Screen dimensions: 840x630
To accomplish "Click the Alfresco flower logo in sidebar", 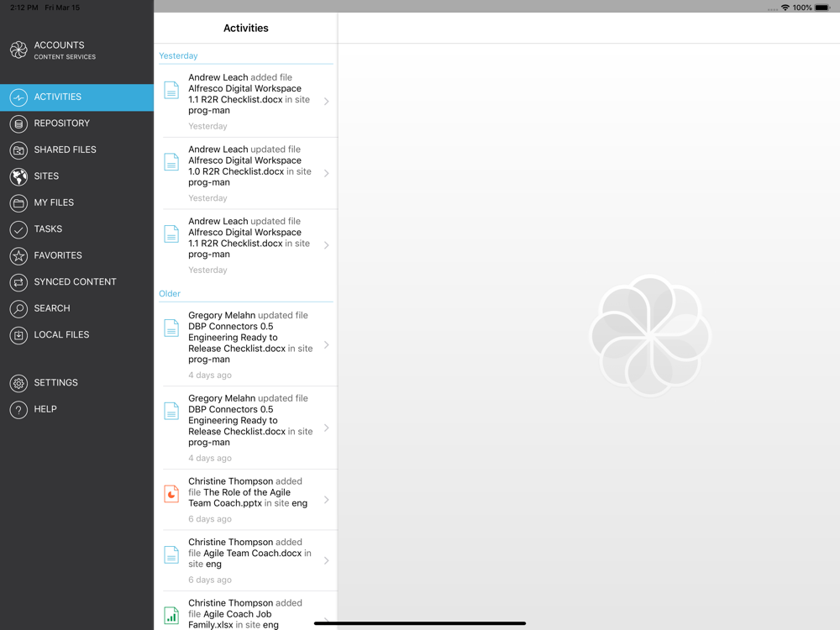I will [18, 50].
